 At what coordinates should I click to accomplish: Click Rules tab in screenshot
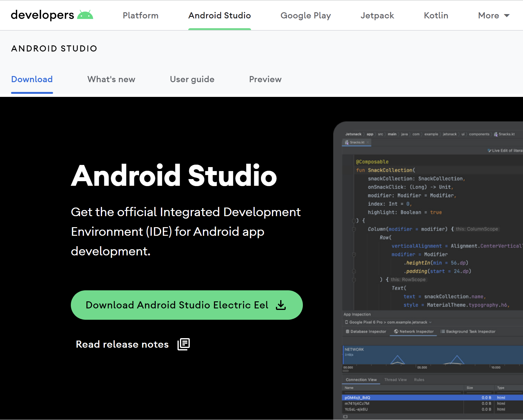coord(419,380)
